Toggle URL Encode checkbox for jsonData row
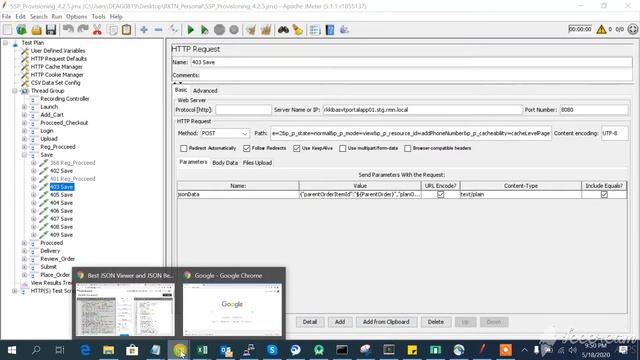 pos(440,195)
